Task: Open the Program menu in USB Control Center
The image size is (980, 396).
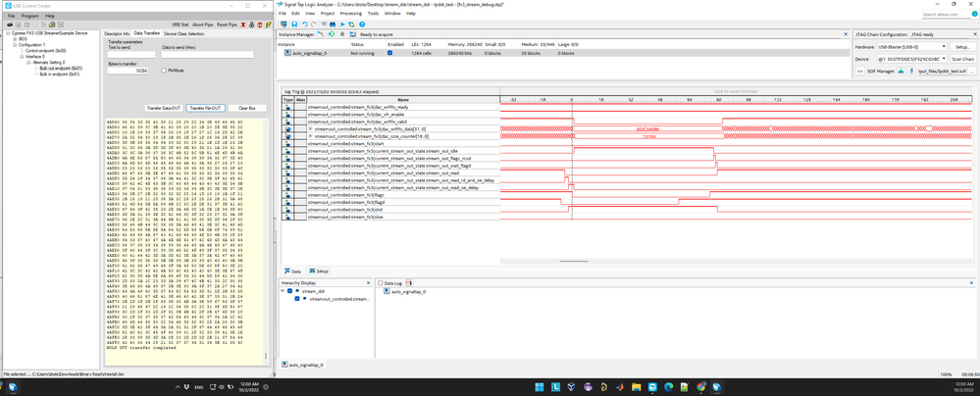Action: pos(28,15)
